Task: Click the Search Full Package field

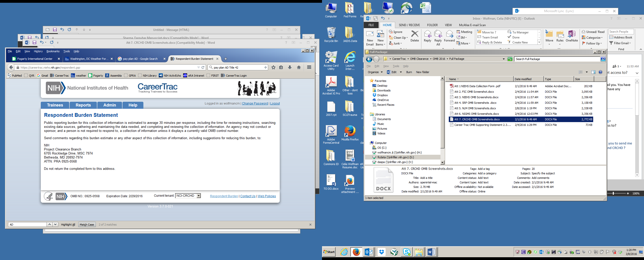Action: 557,59
